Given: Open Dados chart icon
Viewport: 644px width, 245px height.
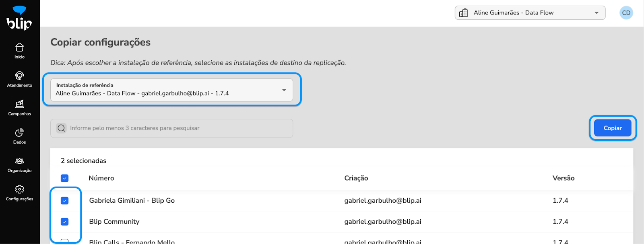Looking at the screenshot, I should [19, 133].
